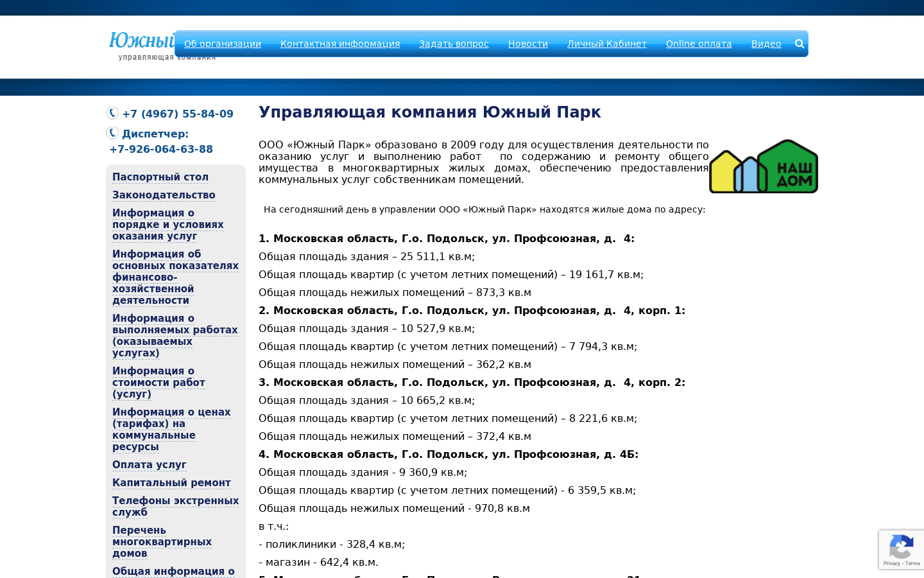Open Общая информация о sidebar link
Screen dimensions: 924x578
coord(173,572)
